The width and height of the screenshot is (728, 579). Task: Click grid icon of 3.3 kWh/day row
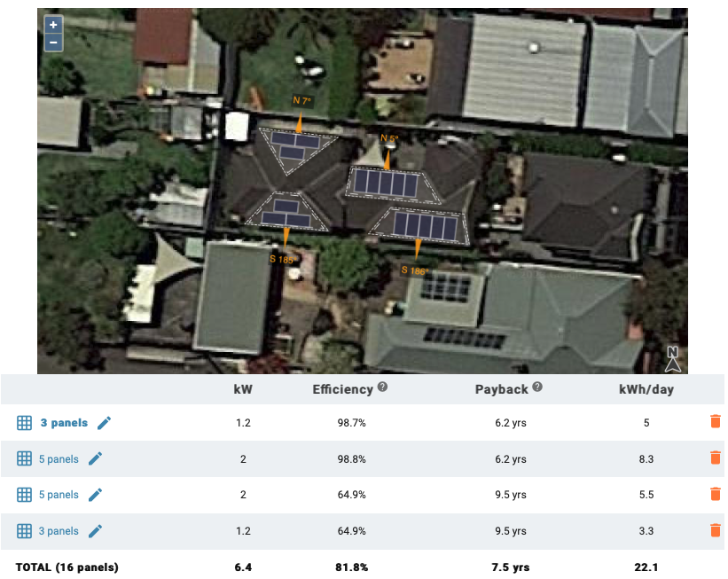[24, 531]
